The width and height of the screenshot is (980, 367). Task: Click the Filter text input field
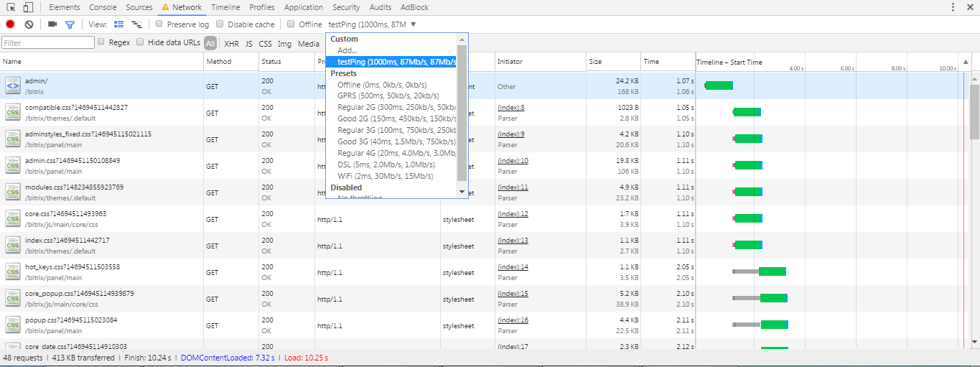click(47, 43)
